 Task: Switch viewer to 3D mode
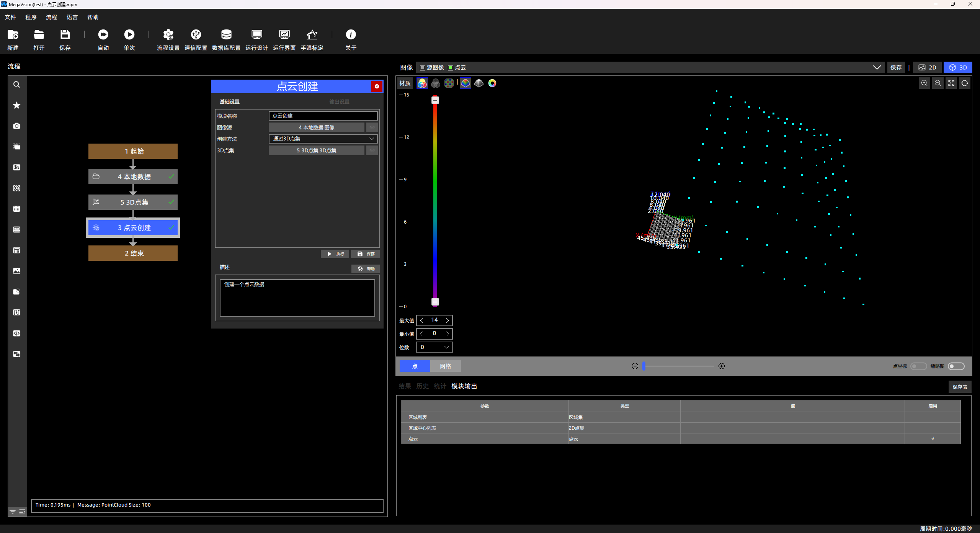(958, 67)
